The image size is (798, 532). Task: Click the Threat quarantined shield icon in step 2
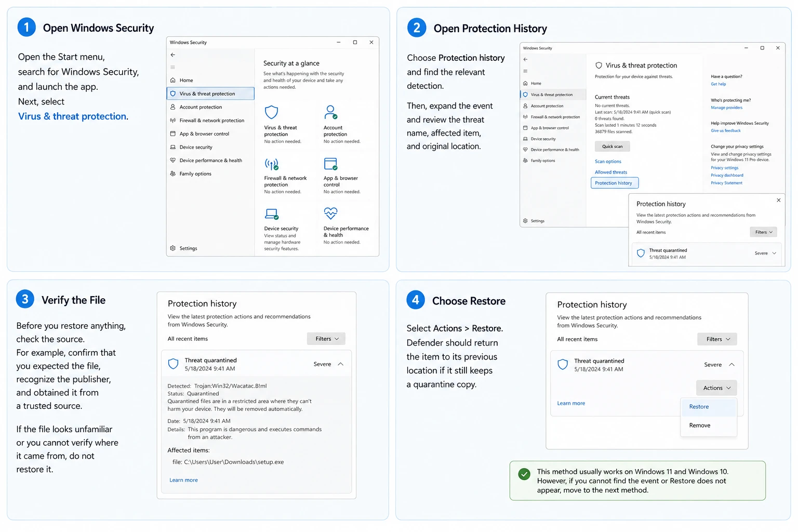coord(641,254)
